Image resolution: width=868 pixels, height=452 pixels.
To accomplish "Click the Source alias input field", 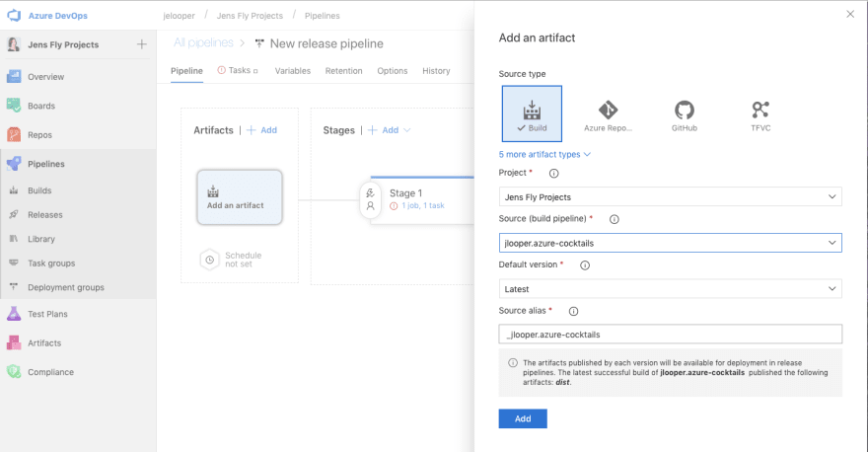I will [671, 334].
